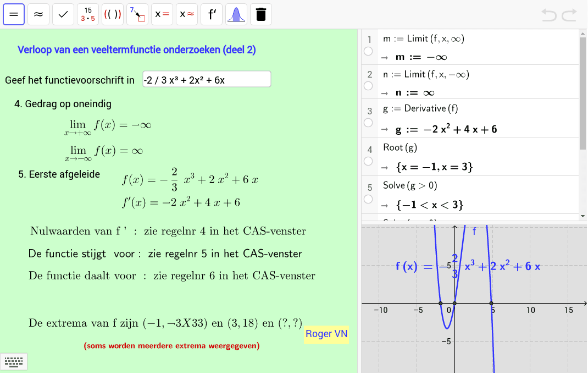Screen dimensions: 588x374
Task: Click row number 1 header in CAS
Action: coord(370,40)
